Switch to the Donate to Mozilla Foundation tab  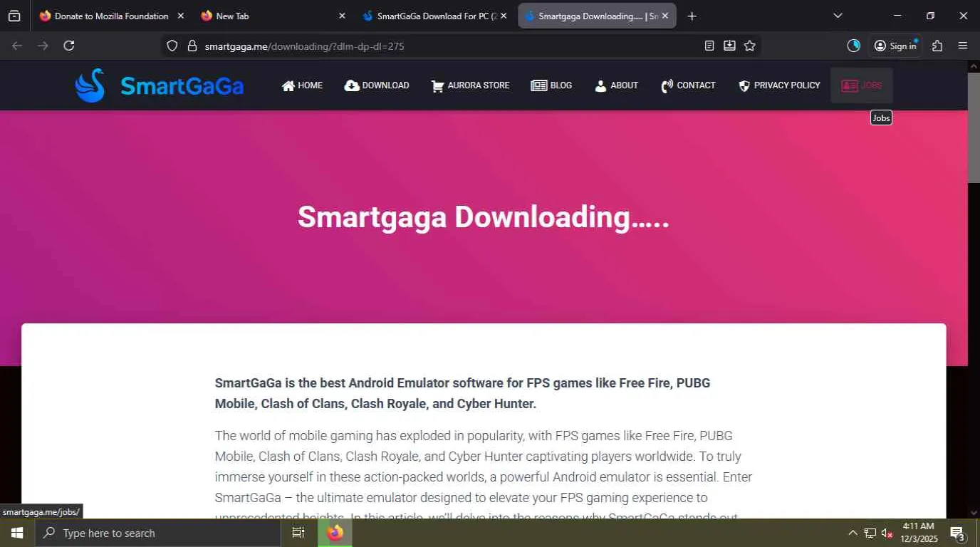(112, 16)
